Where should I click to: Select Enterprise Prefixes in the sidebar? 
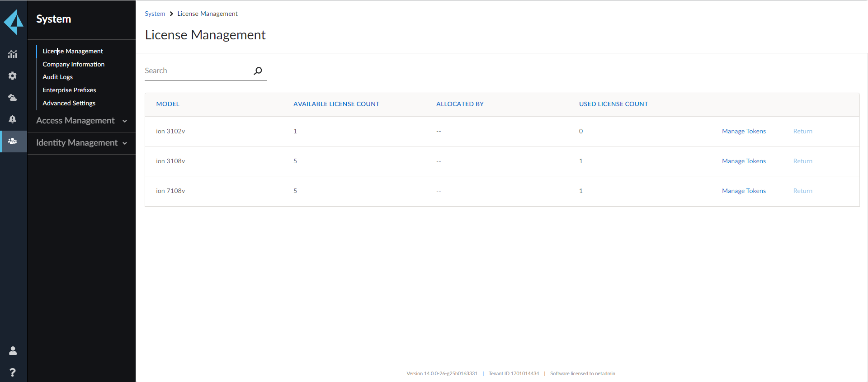coord(69,90)
